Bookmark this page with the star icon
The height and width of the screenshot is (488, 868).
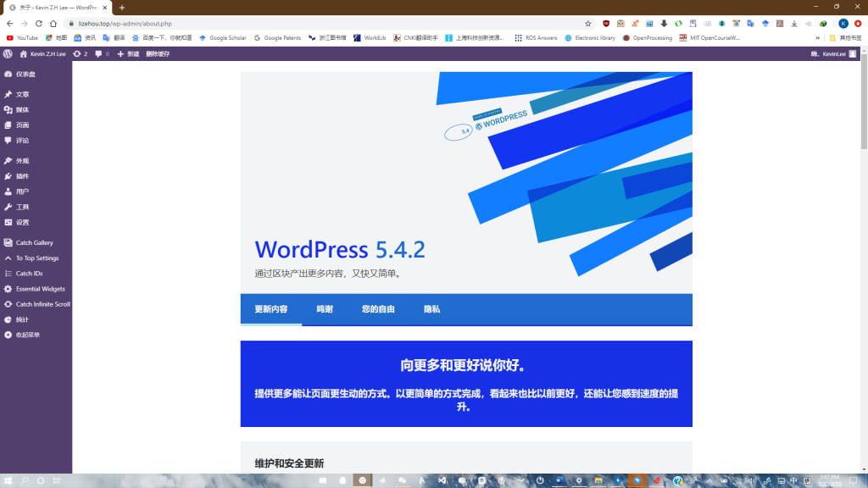(588, 24)
